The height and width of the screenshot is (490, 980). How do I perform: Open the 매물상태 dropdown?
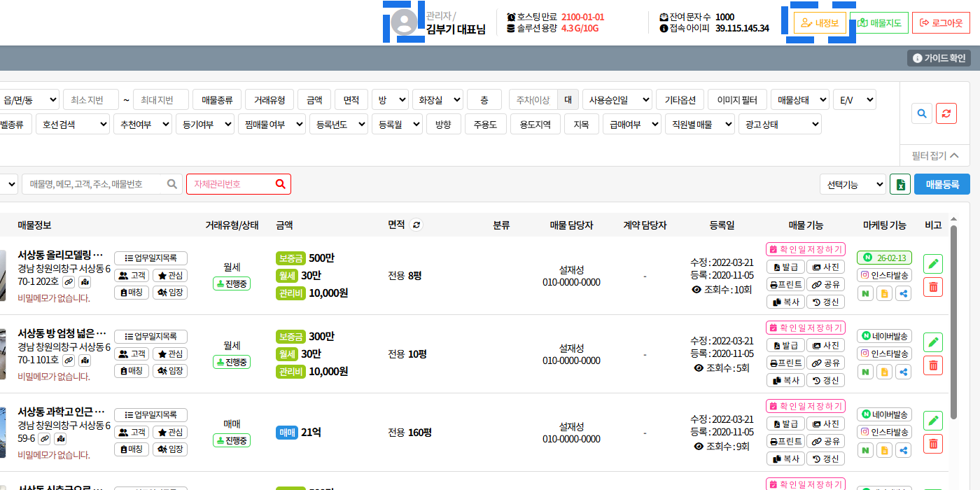pos(799,100)
